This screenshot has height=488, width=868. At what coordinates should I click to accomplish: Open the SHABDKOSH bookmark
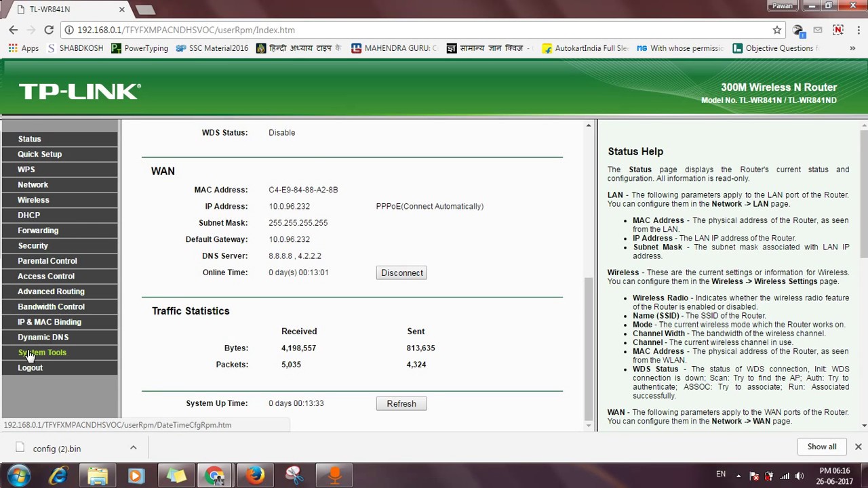tap(74, 48)
